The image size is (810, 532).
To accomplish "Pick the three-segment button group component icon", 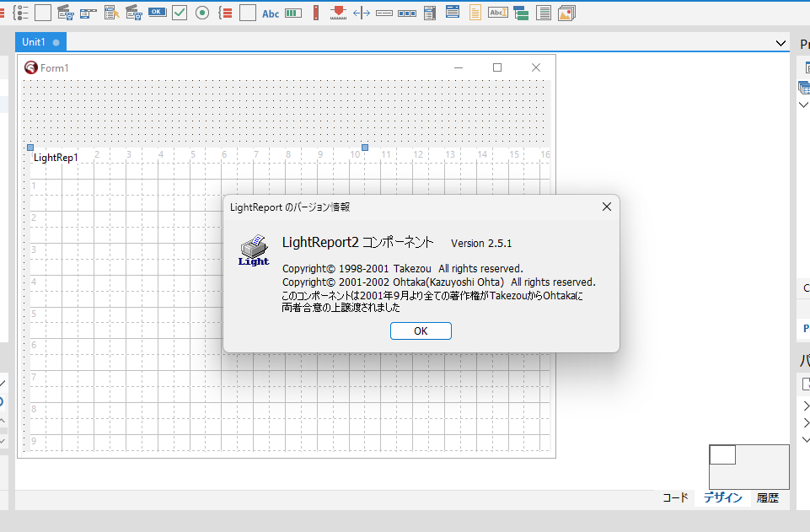I will (x=407, y=13).
